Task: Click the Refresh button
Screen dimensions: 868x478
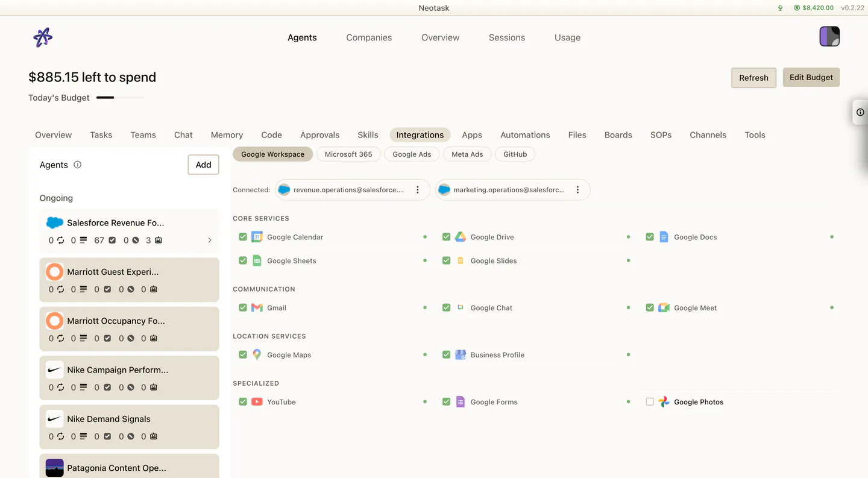Action: 753,78
